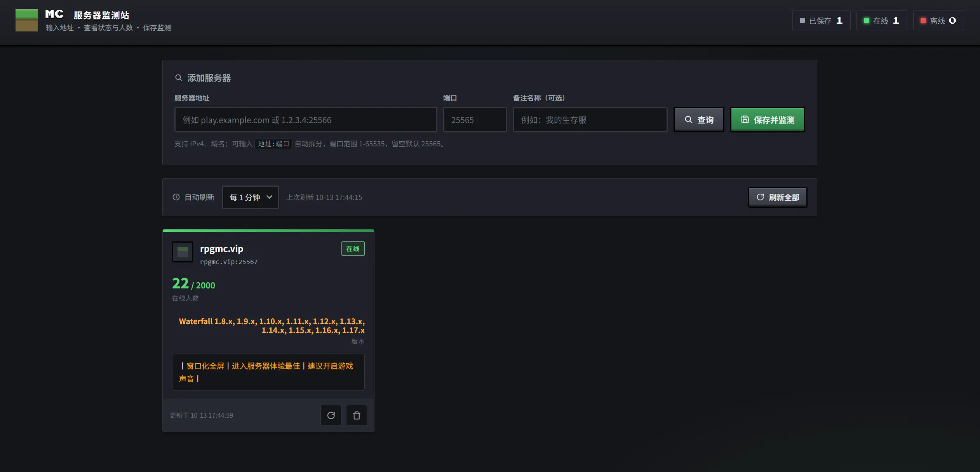
Task: Focus the 服务器地址 address input field
Action: [306, 120]
